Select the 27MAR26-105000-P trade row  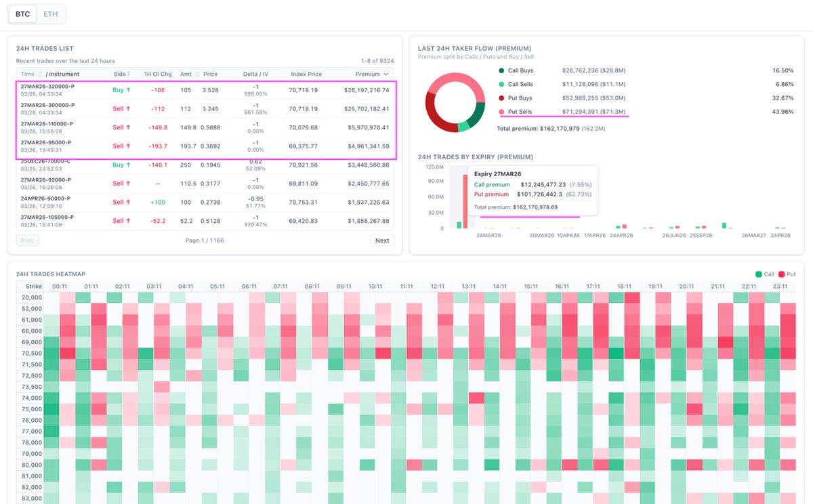pos(205,221)
